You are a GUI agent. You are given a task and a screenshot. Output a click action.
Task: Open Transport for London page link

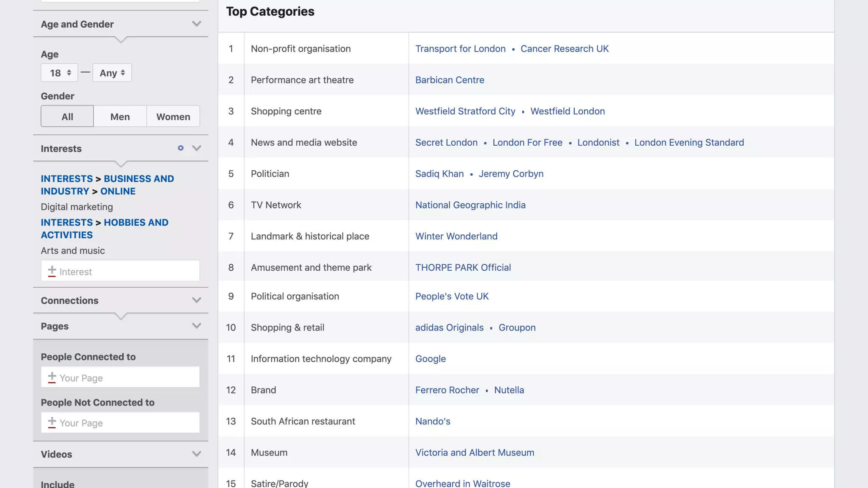[x=460, y=49]
